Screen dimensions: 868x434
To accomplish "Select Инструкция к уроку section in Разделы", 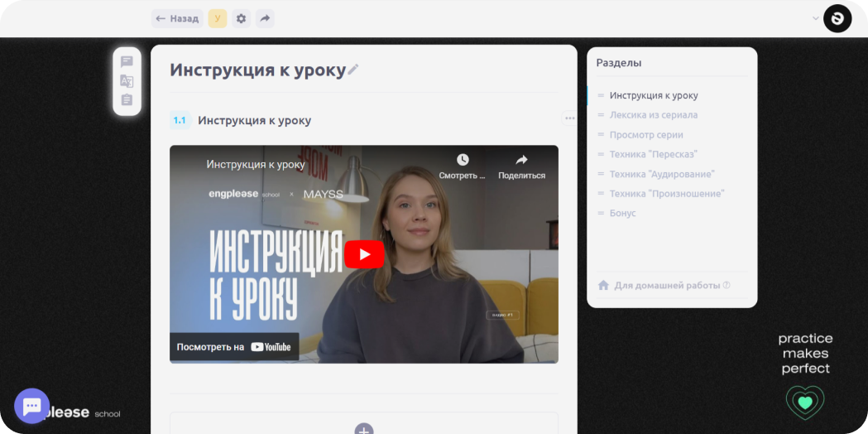I will (654, 95).
